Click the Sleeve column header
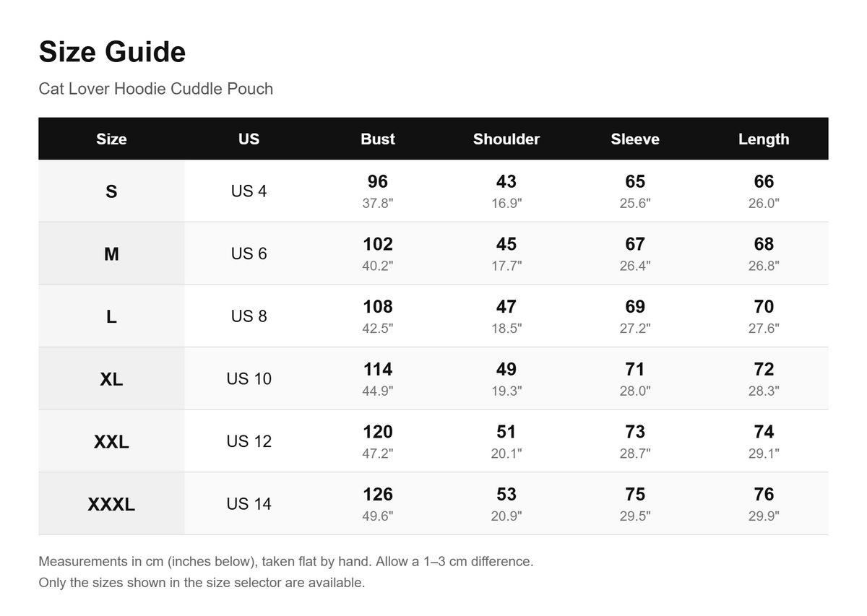867x616 pixels. 635,139
